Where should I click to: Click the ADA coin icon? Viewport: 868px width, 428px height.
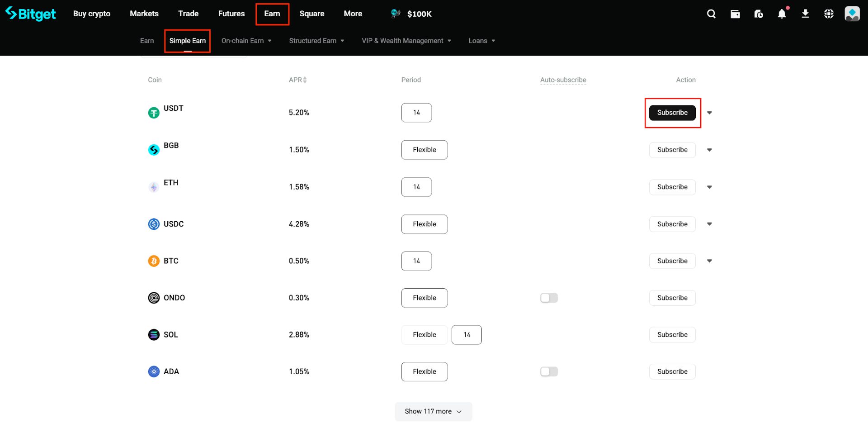point(154,371)
